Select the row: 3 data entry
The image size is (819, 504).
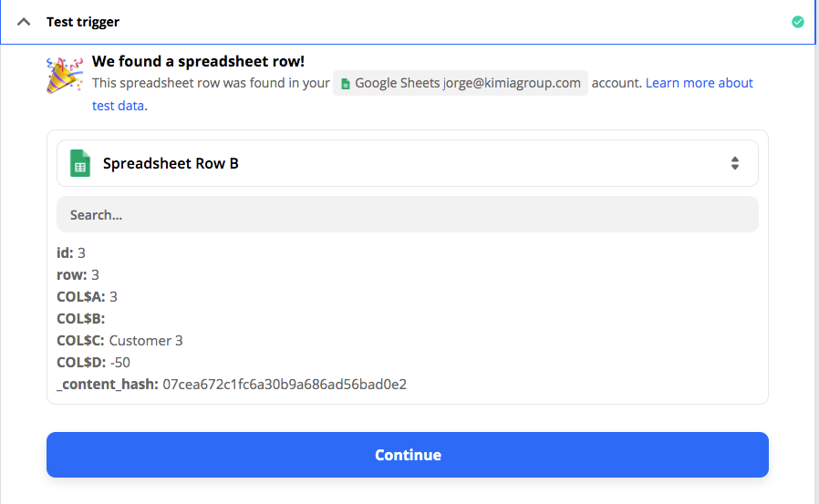tap(78, 275)
